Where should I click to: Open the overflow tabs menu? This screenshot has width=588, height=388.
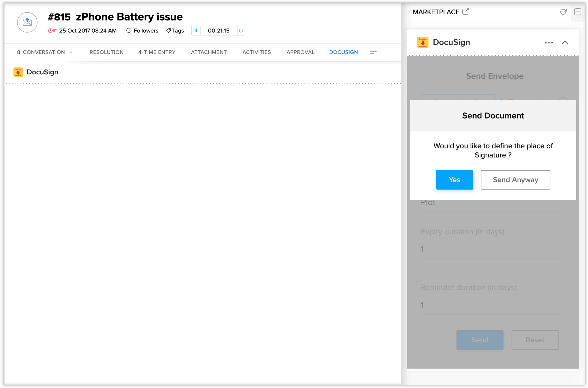pos(373,52)
